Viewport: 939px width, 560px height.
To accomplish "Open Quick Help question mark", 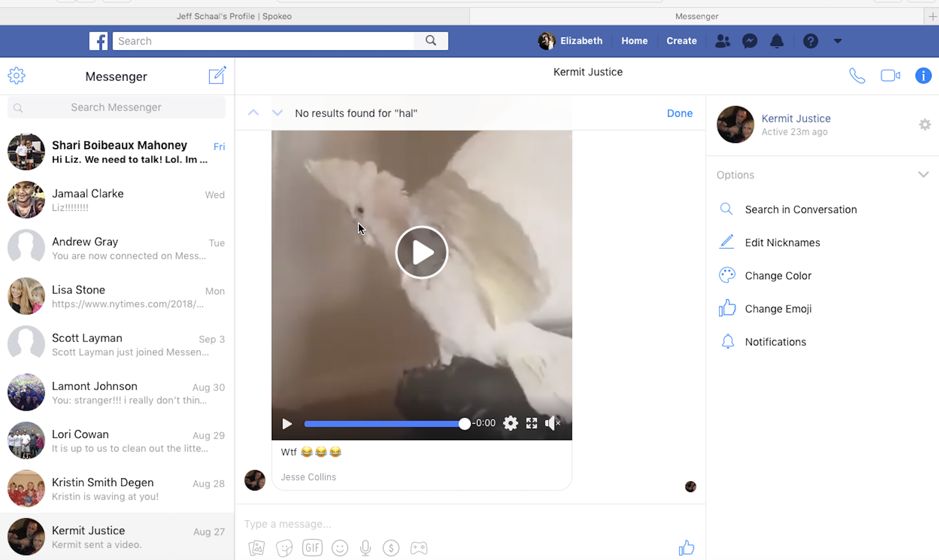I will 810,41.
